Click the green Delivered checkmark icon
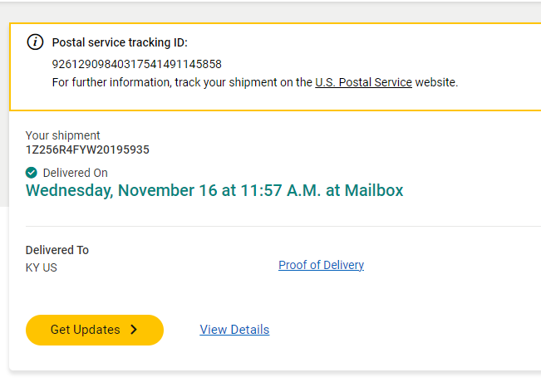The image size is (541, 392). (x=32, y=173)
